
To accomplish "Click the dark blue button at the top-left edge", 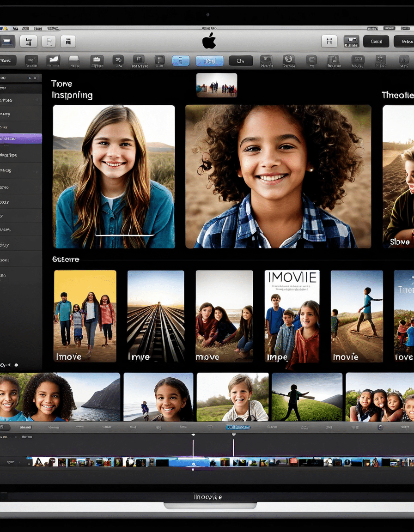I will pyautogui.click(x=7, y=42).
